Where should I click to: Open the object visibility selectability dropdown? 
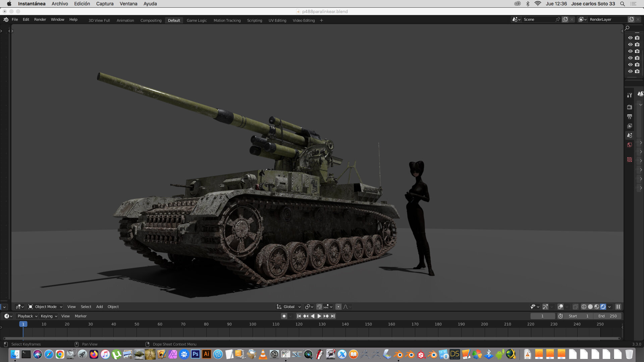pos(535,307)
